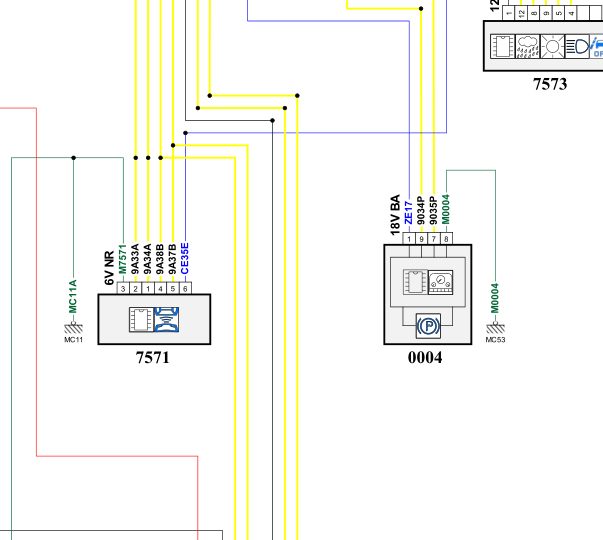Image resolution: width=603 pixels, height=540 pixels.
Task: Click pin 12 of the 7573 connector
Action: pos(521,13)
